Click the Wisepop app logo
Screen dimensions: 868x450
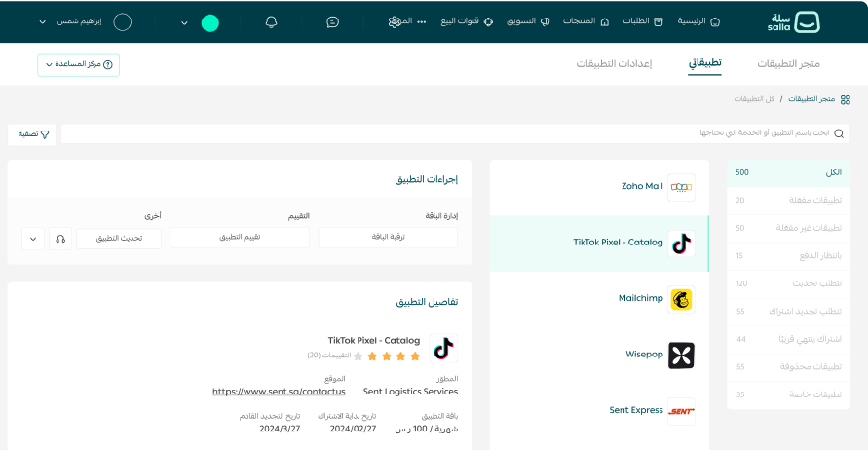click(x=681, y=356)
